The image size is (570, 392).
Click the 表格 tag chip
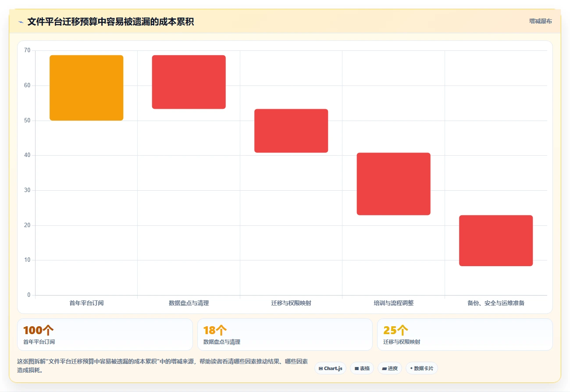pyautogui.click(x=362, y=368)
